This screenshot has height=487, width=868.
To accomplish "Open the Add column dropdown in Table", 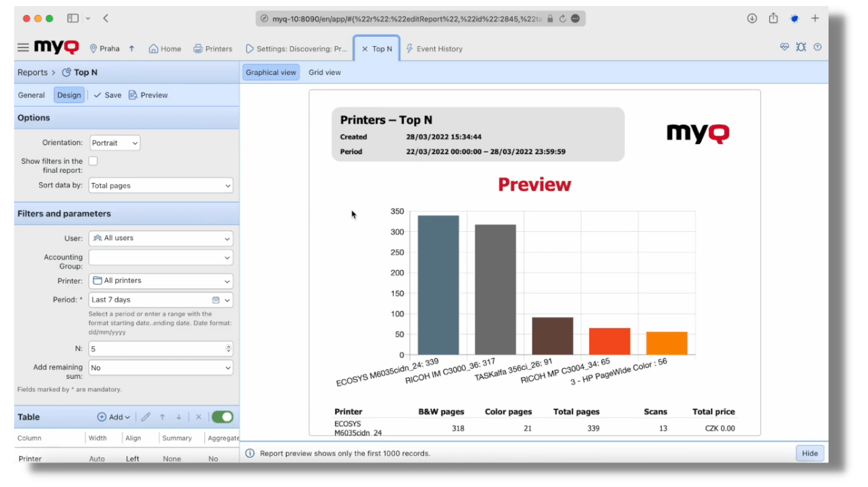I will click(x=114, y=417).
